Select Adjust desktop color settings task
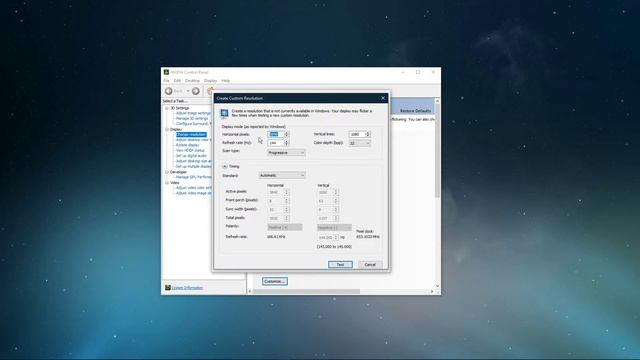The width and height of the screenshot is (640, 360). (193, 140)
